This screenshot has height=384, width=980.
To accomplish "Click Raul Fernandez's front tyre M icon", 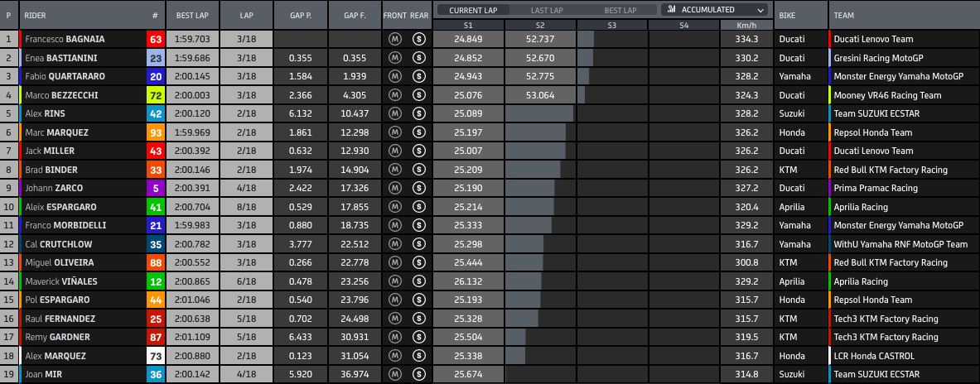I will point(394,319).
